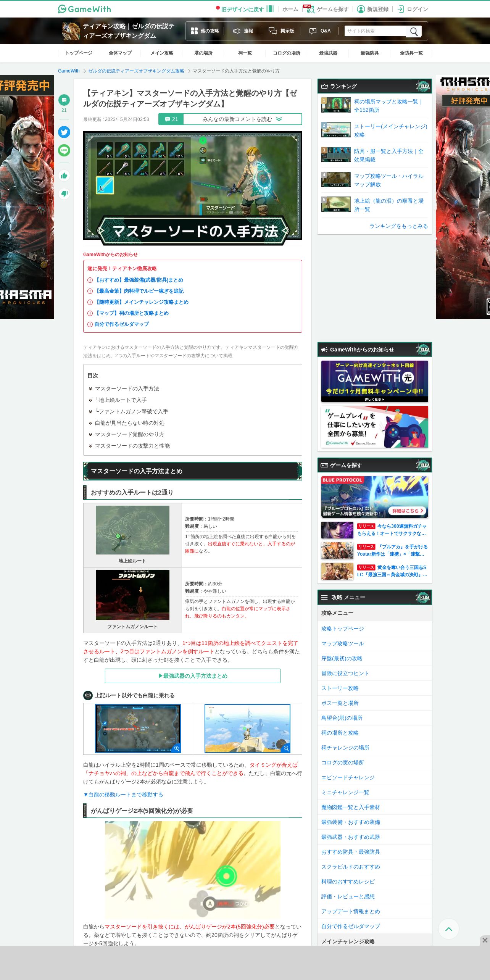Open 速報 news section

pos(243,31)
